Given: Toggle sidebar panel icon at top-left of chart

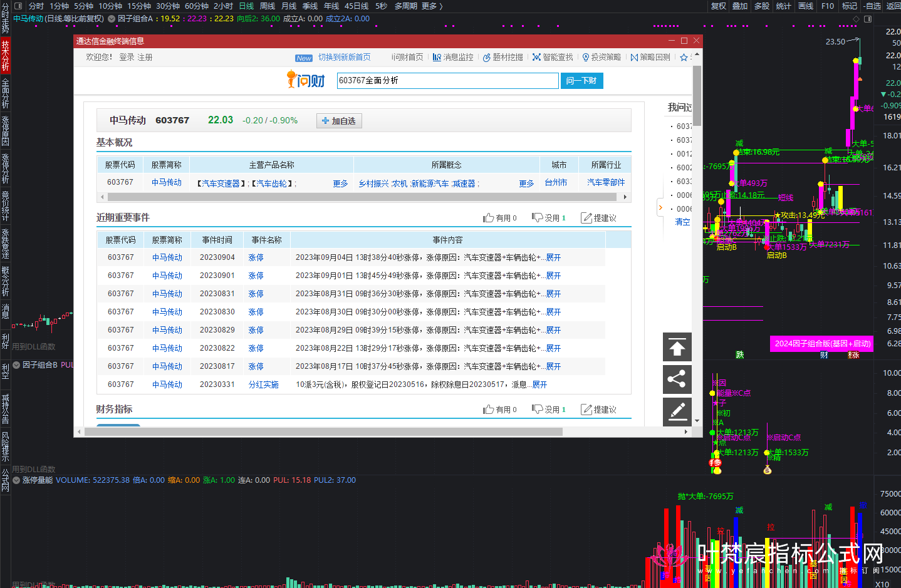Looking at the screenshot, I should 18,6.
